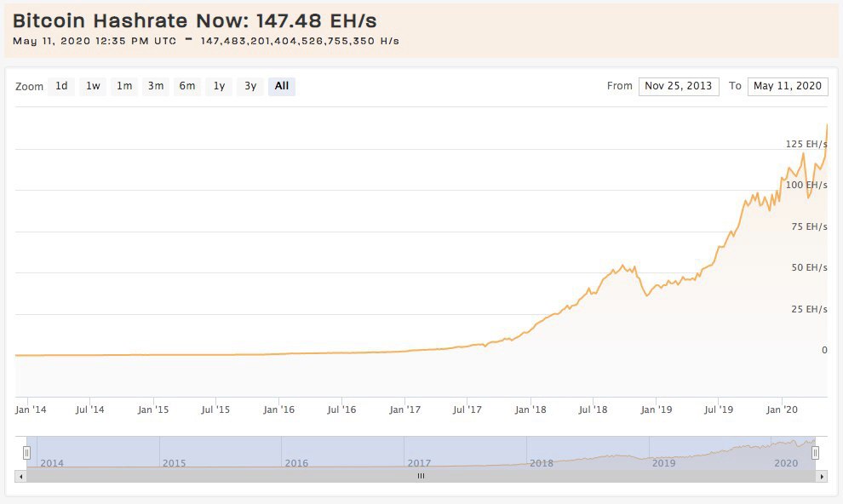Click the 100 EH/s axis label
This screenshot has width=843, height=504.
[806, 185]
